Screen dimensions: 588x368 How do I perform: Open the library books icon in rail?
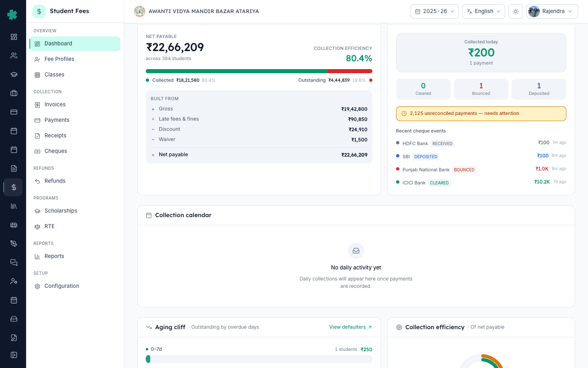coord(14,206)
